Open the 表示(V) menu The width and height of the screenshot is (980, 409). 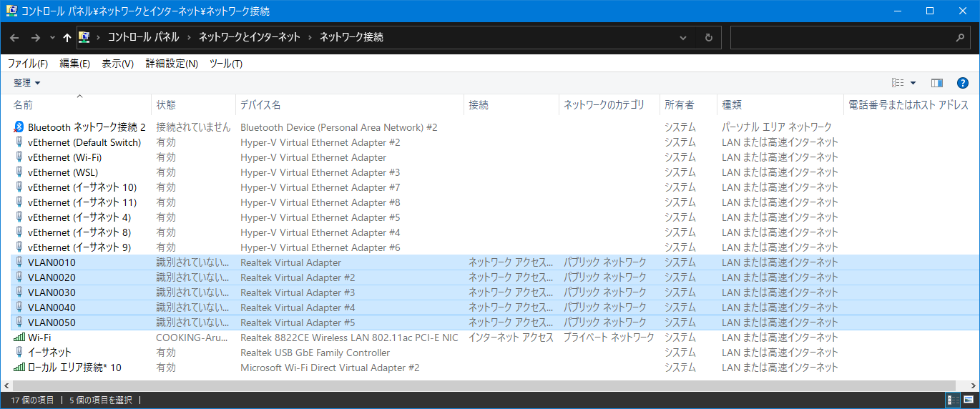[117, 64]
